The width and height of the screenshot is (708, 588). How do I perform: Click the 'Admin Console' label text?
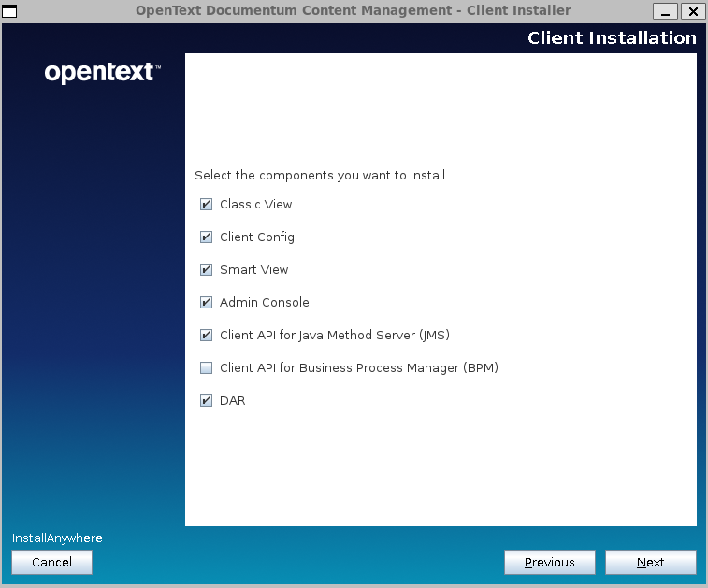coord(264,303)
